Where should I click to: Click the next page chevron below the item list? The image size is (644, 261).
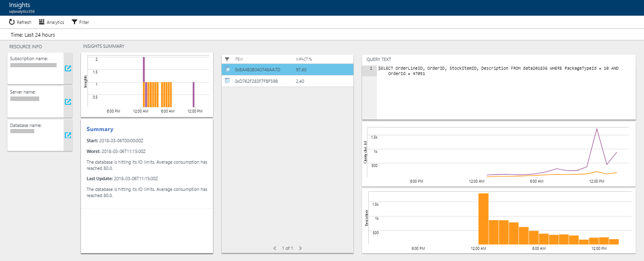(300, 248)
